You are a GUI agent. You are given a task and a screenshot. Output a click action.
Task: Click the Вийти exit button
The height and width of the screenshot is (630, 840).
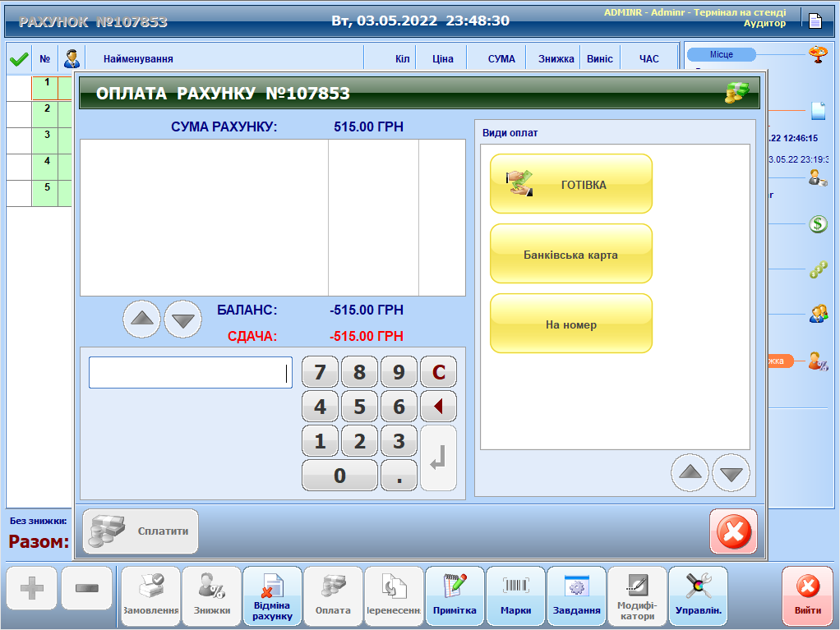tap(807, 596)
